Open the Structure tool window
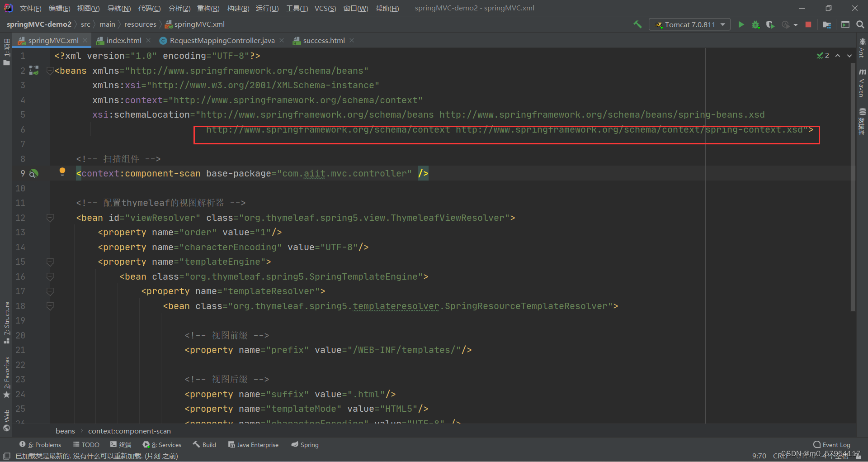Viewport: 868px width, 462px height. click(6, 322)
